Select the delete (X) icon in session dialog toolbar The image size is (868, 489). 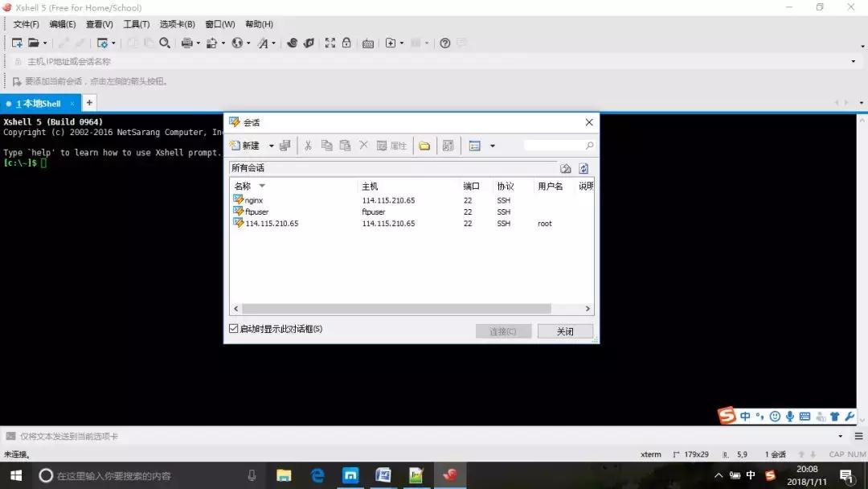(x=362, y=146)
